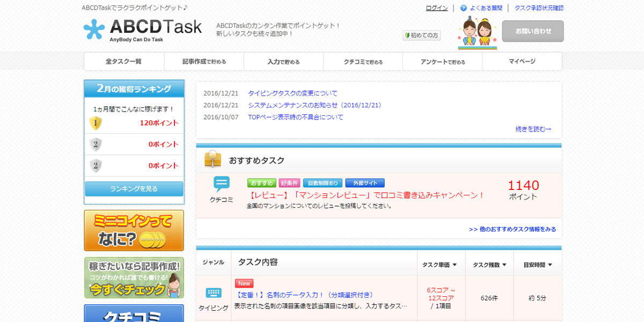Open the 全タスク一覧 tab
Image resolution: width=644 pixels, height=322 pixels.
[123, 62]
